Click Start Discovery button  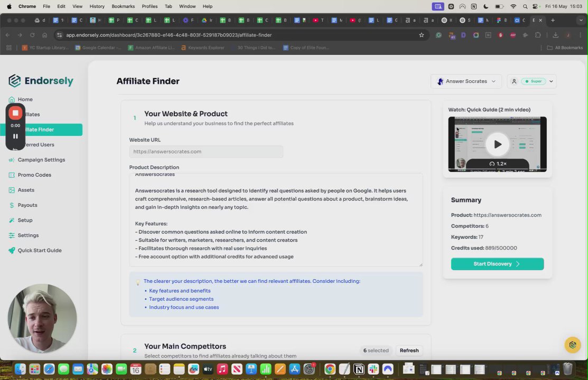497,264
